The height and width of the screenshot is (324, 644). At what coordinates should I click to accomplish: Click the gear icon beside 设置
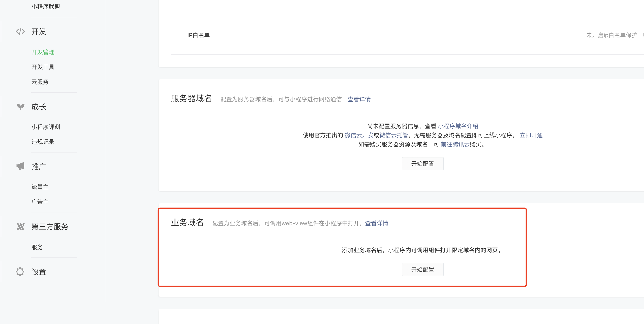pos(20,272)
